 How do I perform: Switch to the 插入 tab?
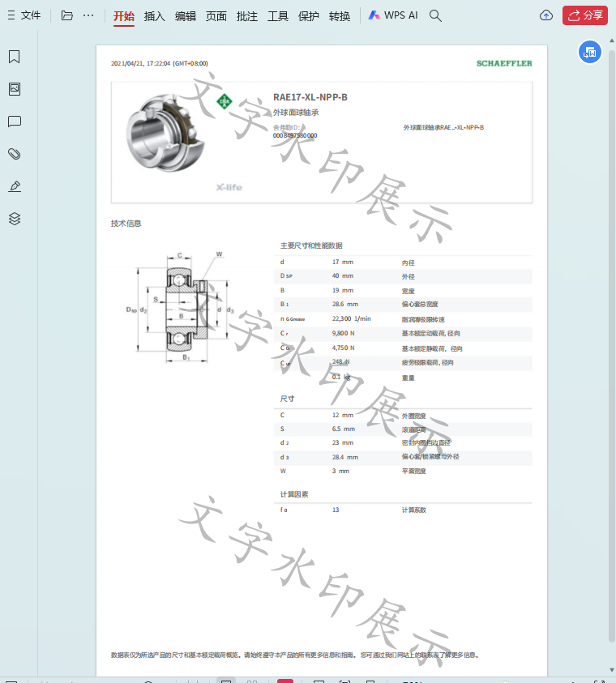click(155, 16)
